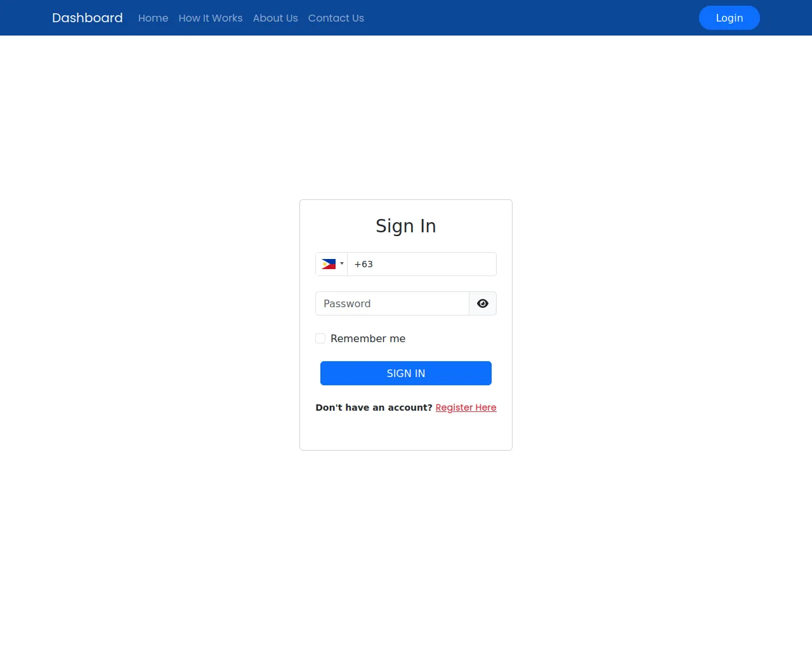Screen dimensions: 812x650
Task: Click the +63 dial code text
Action: (x=363, y=264)
